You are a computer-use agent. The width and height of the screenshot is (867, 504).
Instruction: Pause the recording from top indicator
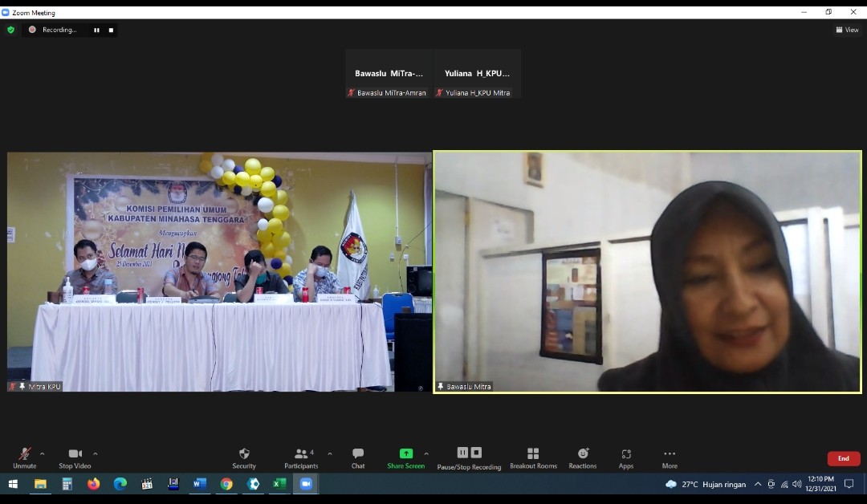click(96, 30)
